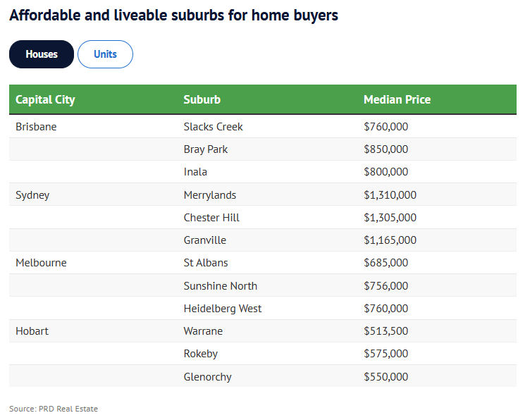Click the Affordable and liveable suburbs heading

(x=173, y=15)
